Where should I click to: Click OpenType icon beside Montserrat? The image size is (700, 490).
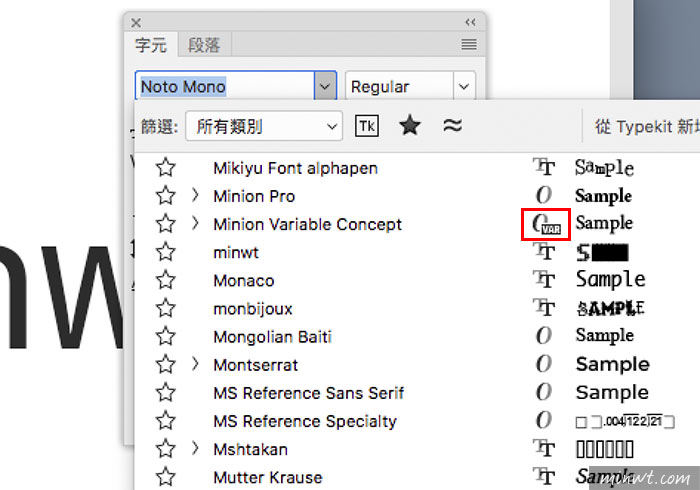pyautogui.click(x=544, y=364)
